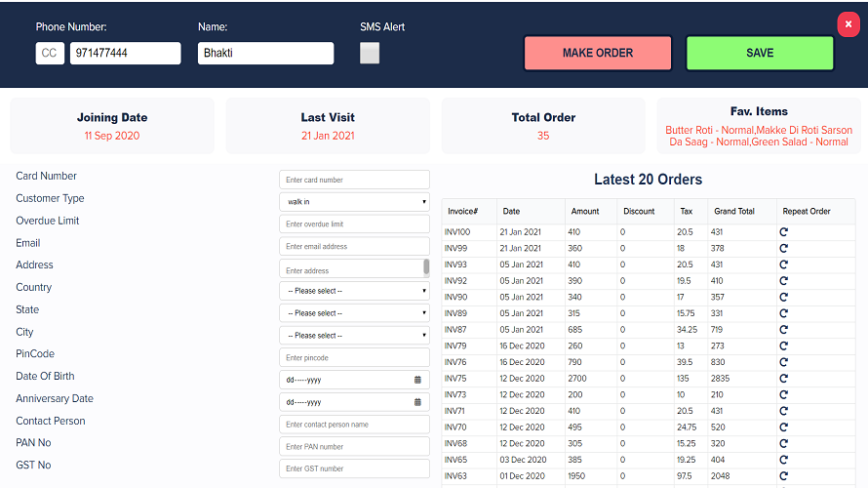
Task: Open the State select dropdown
Action: click(x=354, y=313)
